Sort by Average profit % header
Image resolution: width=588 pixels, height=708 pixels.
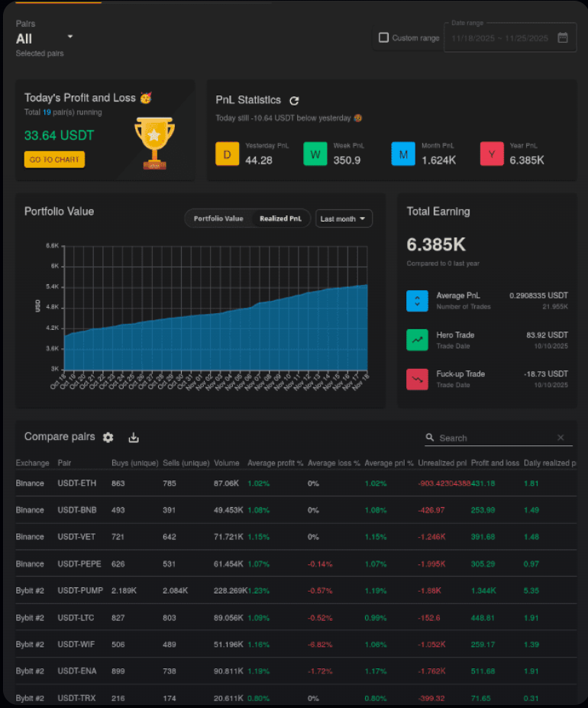click(x=275, y=463)
